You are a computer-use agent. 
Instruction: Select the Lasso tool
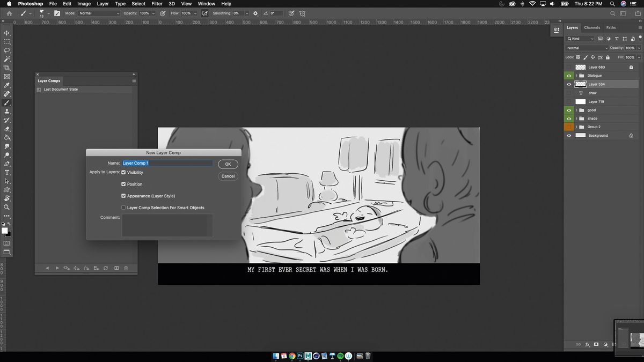pyautogui.click(x=7, y=50)
